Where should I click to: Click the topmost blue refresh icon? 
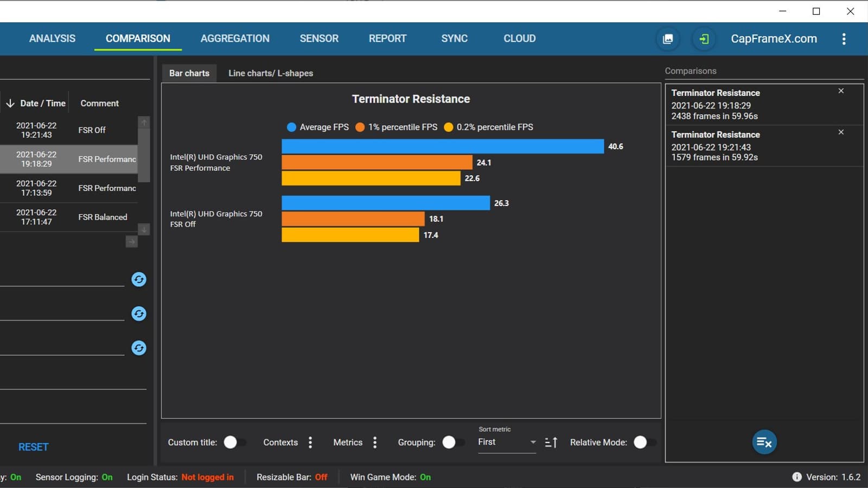(x=139, y=279)
